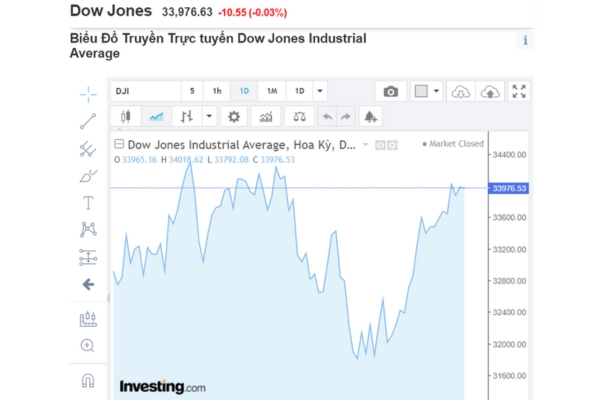Select the trend line drawing tool
Image resolution: width=600 pixels, height=400 pixels.
(x=88, y=121)
